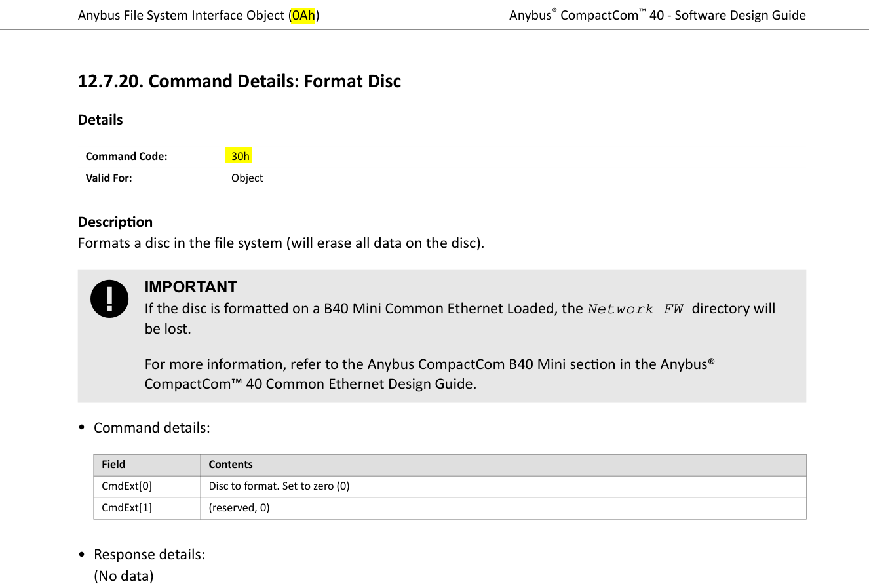The image size is (869, 588).
Task: Click the Command details bullet item
Action: tap(152, 428)
